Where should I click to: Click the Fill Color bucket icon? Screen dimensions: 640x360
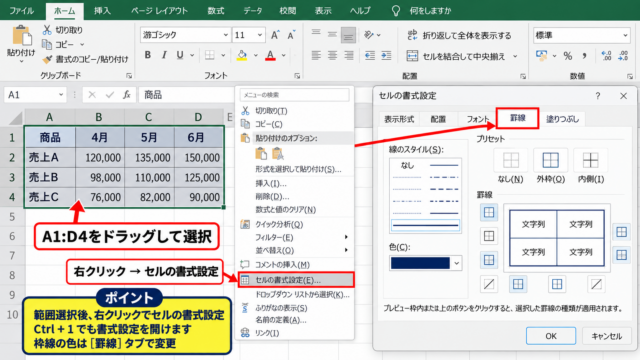tap(242, 55)
